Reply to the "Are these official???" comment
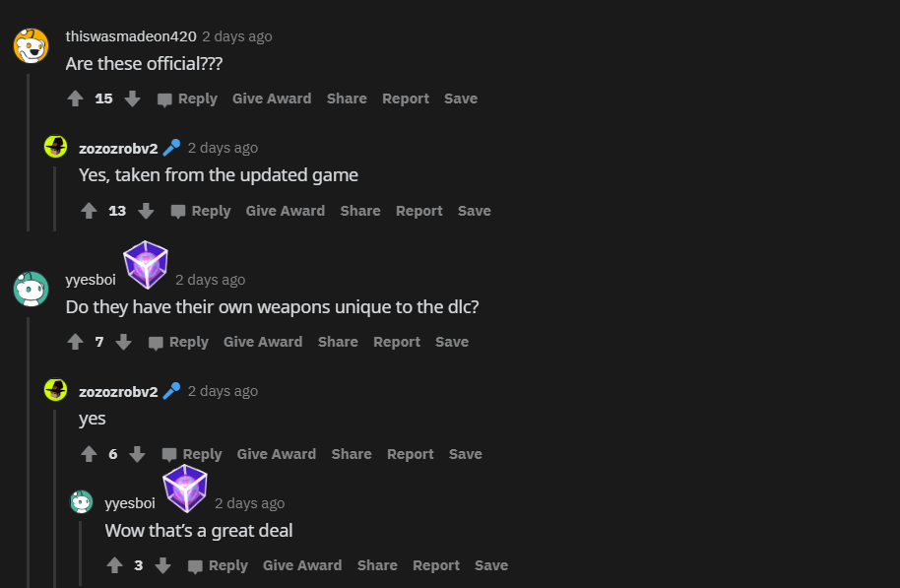Screen dimensions: 900x588 188,98
